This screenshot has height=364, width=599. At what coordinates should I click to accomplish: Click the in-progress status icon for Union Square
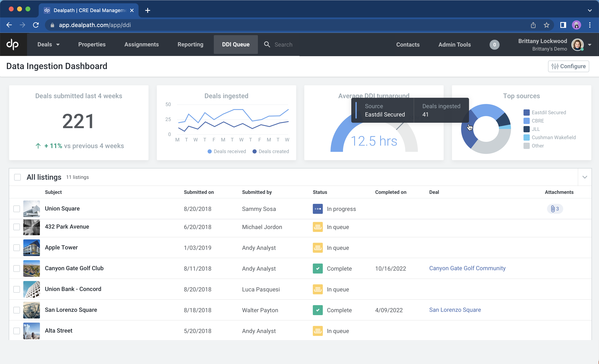[x=317, y=209]
